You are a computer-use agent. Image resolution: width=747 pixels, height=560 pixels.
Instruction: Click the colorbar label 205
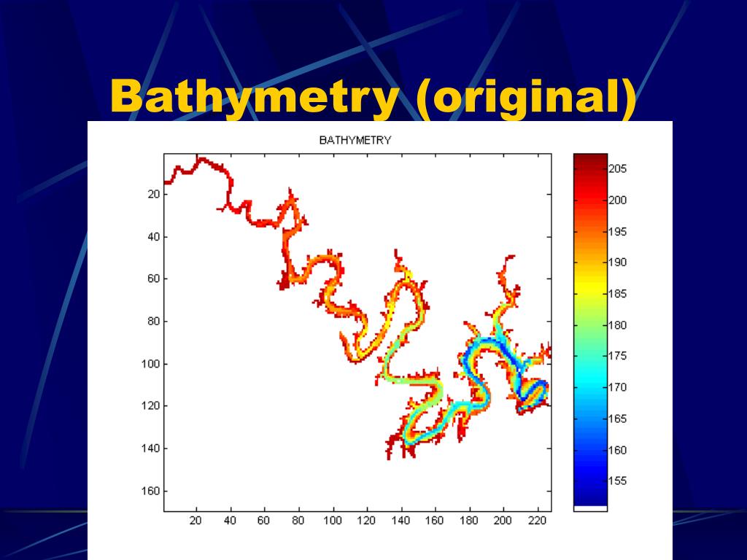[x=618, y=169]
